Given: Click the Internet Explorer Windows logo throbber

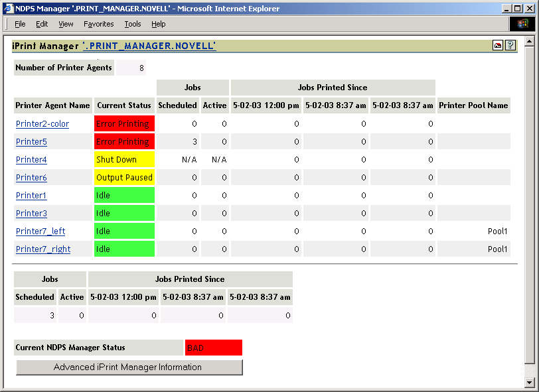Looking at the screenshot, I should [522, 23].
